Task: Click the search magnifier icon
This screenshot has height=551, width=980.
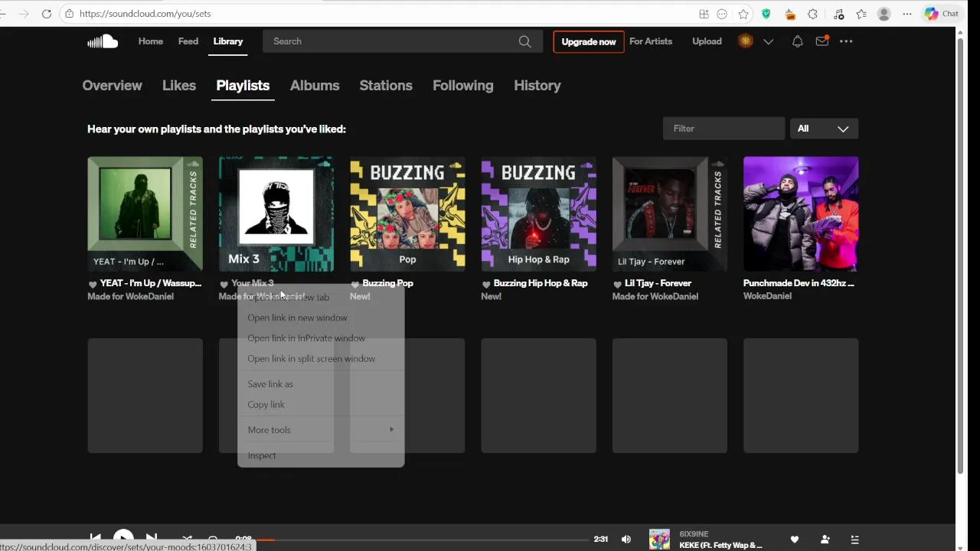Action: [524, 41]
